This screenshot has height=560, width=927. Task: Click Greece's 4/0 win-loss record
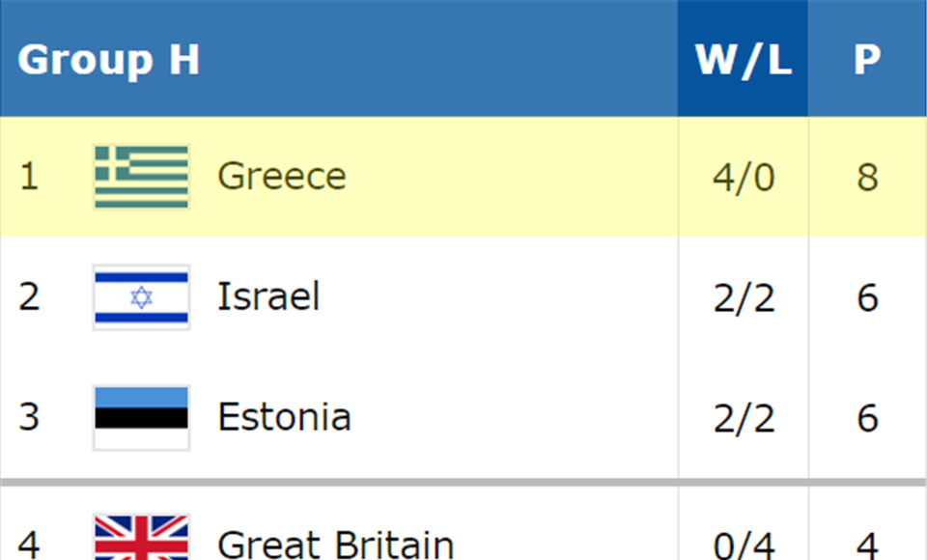(744, 178)
